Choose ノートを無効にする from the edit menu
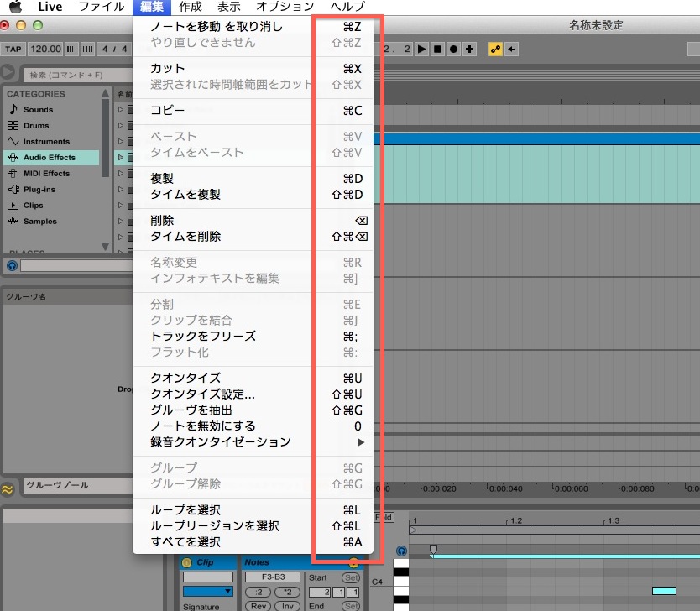700x611 pixels. 253,426
